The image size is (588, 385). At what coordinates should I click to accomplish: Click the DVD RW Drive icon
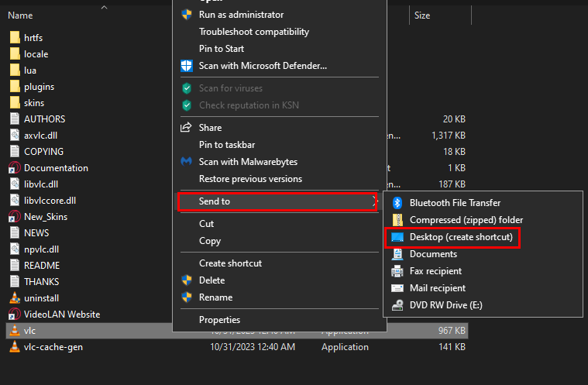[397, 305]
